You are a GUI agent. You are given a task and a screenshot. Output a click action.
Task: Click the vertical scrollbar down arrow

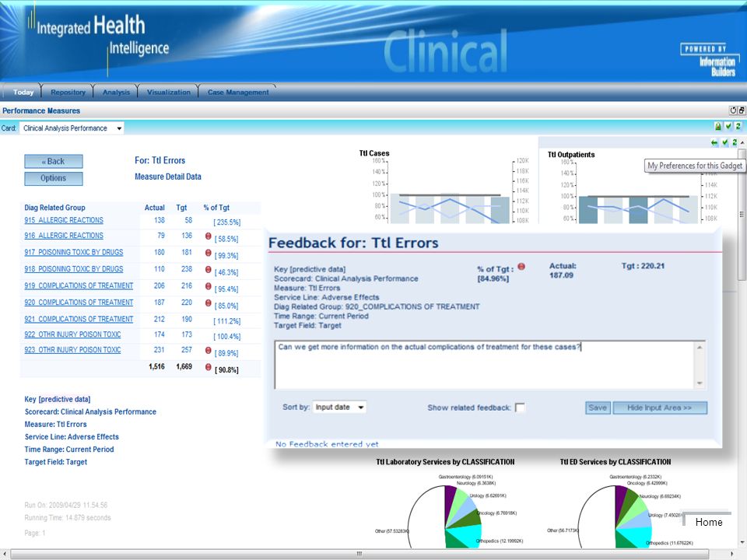coord(742,542)
